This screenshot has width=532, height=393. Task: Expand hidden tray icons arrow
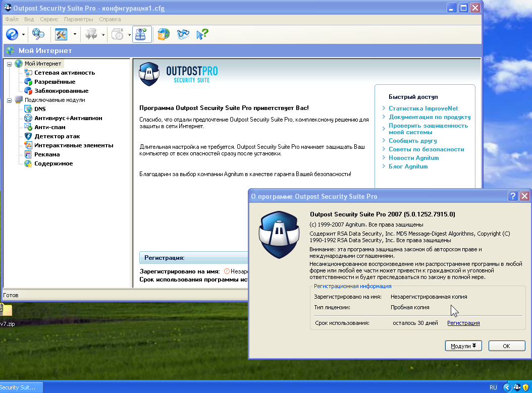click(507, 387)
